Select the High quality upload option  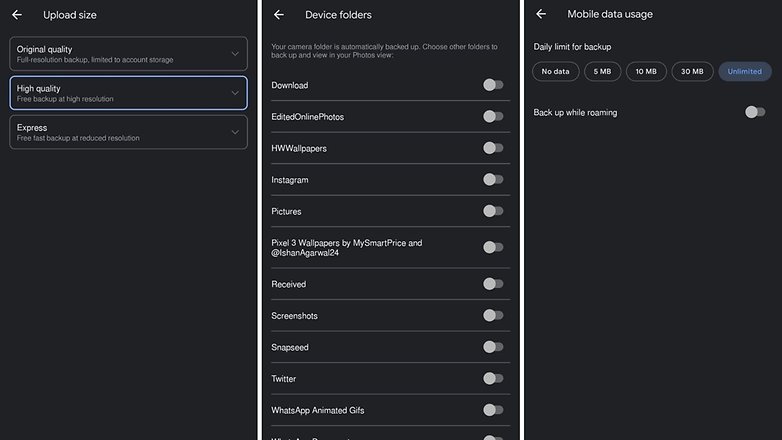pos(128,93)
